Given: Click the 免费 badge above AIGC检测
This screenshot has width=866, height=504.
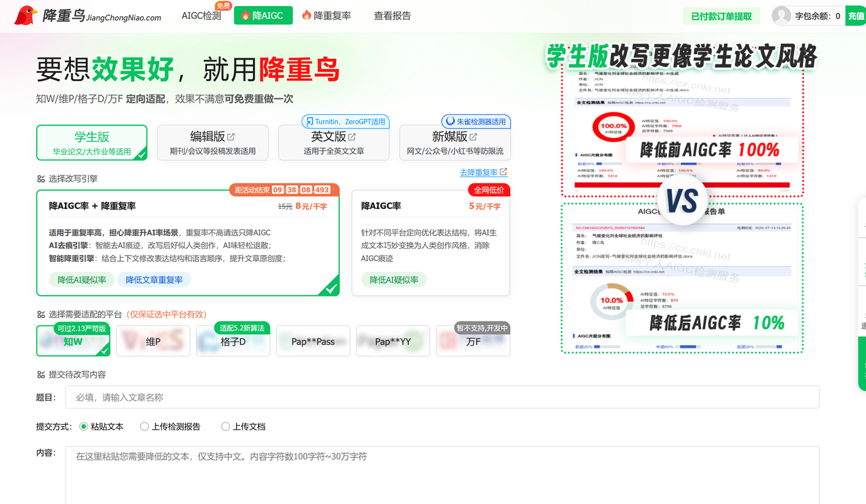Looking at the screenshot, I should [223, 5].
